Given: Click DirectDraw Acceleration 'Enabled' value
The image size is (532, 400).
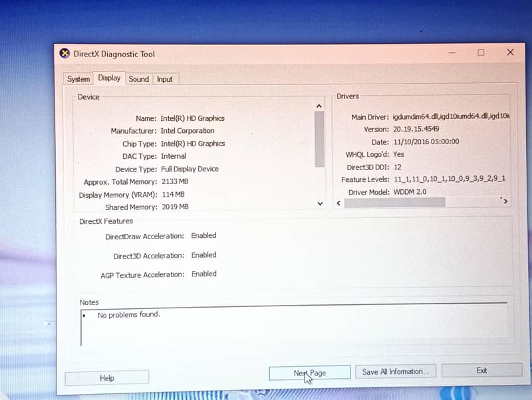Looking at the screenshot, I should coord(203,235).
